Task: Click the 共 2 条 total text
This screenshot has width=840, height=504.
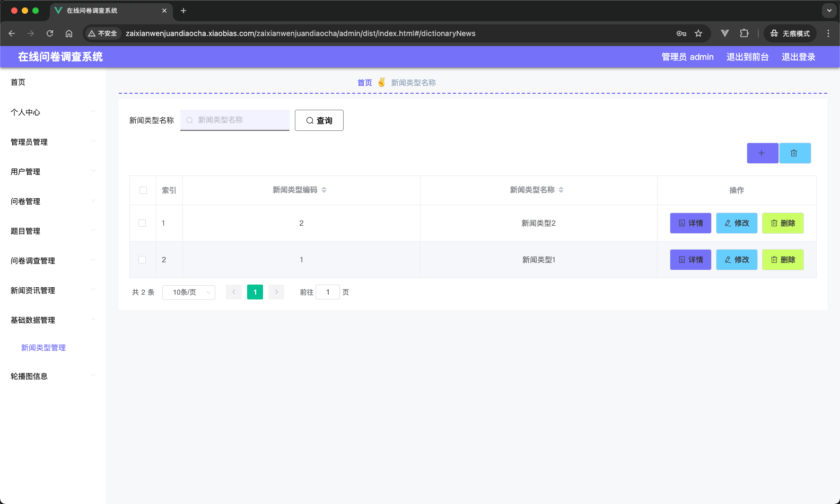Action: [x=143, y=292]
